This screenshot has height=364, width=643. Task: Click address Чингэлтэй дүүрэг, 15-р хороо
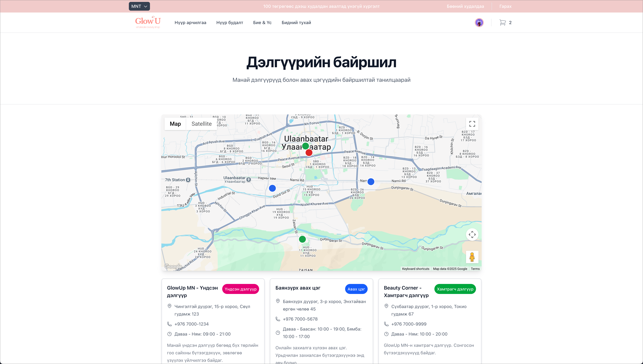[212, 310]
